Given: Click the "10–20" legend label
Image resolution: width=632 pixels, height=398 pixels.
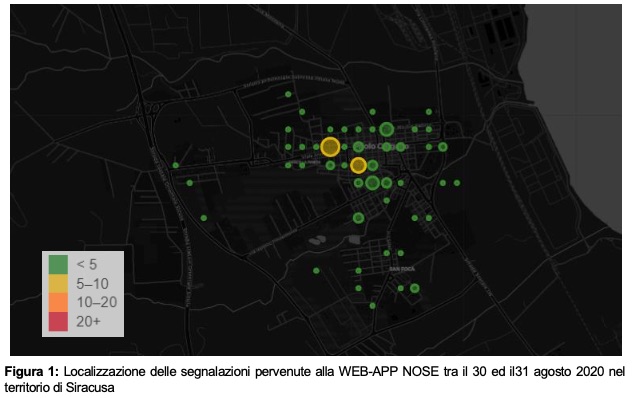Looking at the screenshot, I should 97,302.
